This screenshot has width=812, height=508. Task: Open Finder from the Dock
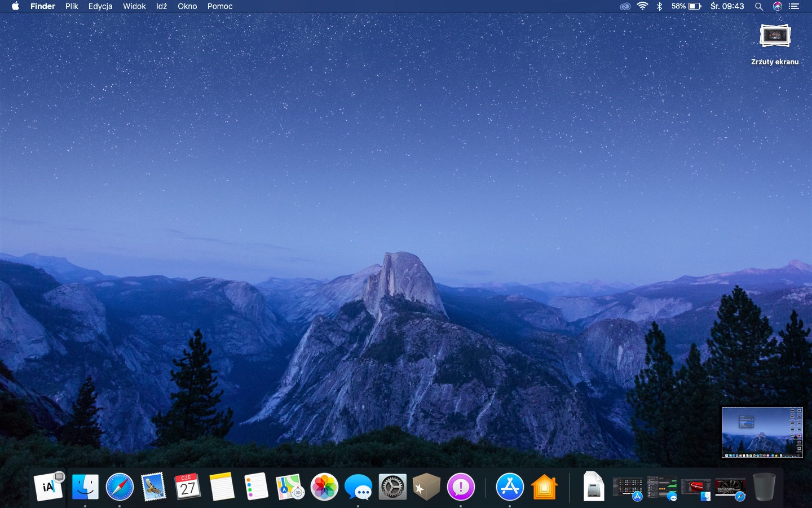[85, 487]
